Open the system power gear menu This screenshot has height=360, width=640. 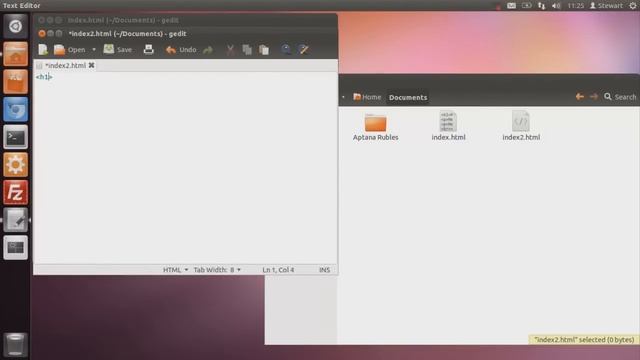[x=633, y=6]
